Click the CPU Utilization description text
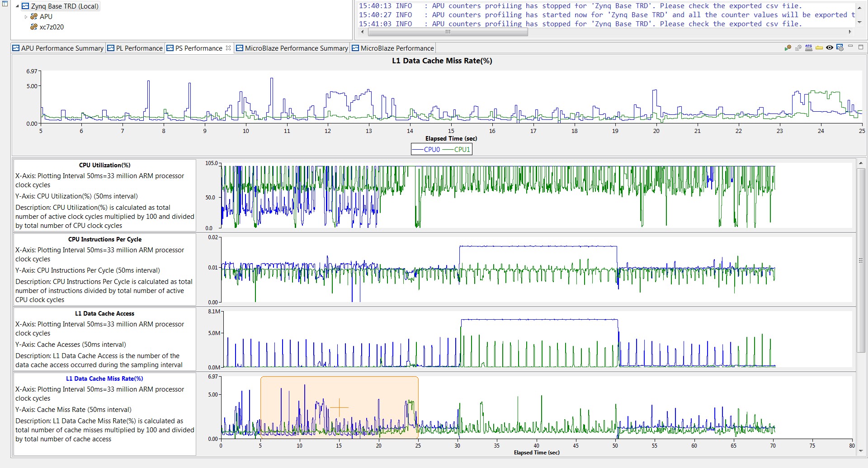Screen dimensions: 868x468 [x=105, y=217]
